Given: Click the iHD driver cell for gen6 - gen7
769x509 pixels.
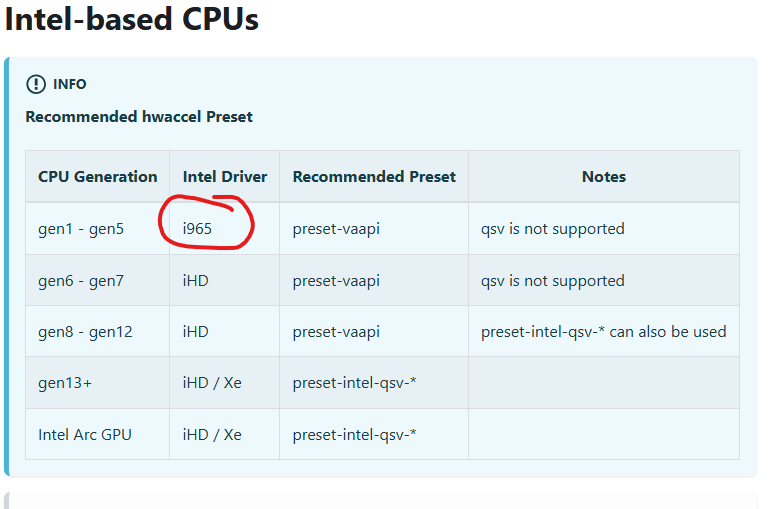Looking at the screenshot, I should (x=196, y=281).
